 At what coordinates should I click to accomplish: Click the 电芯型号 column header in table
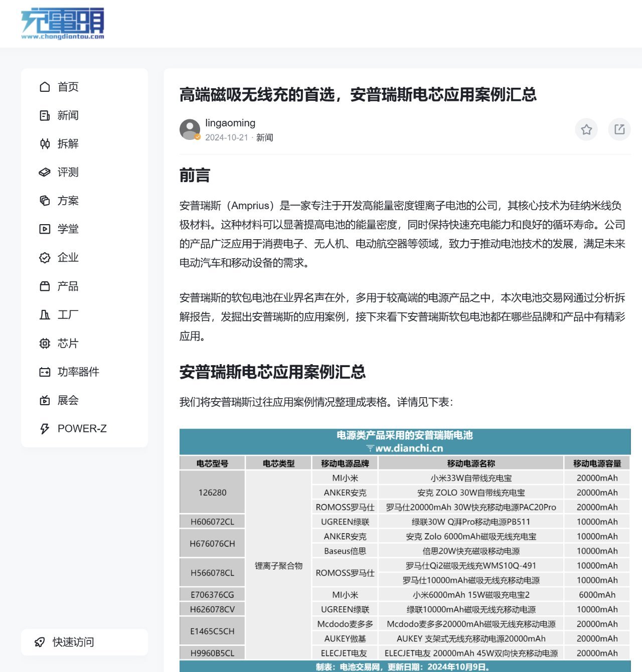coord(212,463)
